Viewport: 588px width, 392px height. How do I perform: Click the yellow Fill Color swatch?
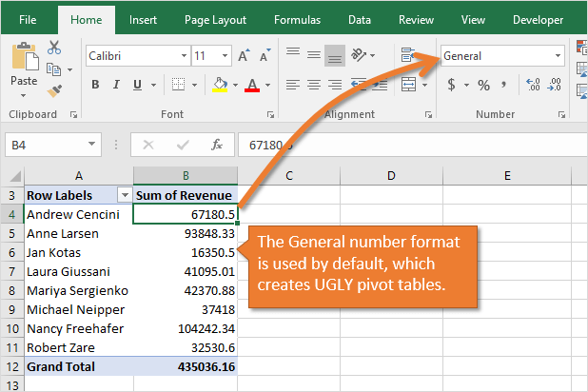pyautogui.click(x=220, y=86)
